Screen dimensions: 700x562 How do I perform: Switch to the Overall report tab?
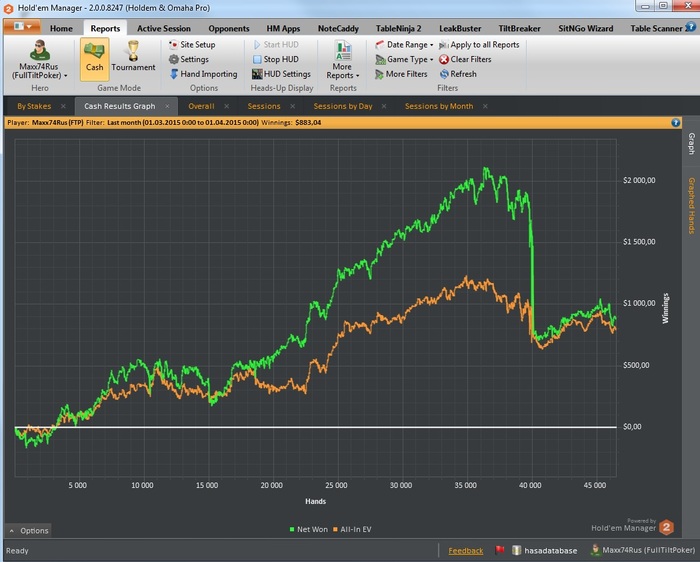(x=201, y=106)
